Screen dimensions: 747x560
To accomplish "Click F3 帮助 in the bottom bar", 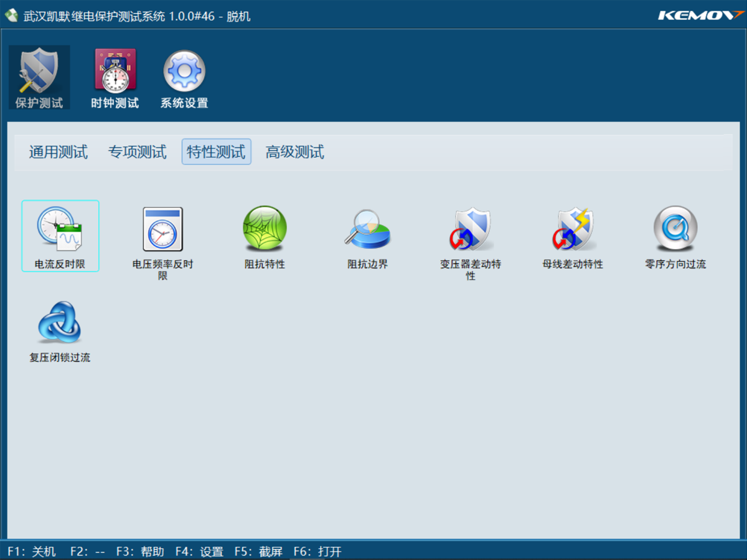I will point(140,551).
